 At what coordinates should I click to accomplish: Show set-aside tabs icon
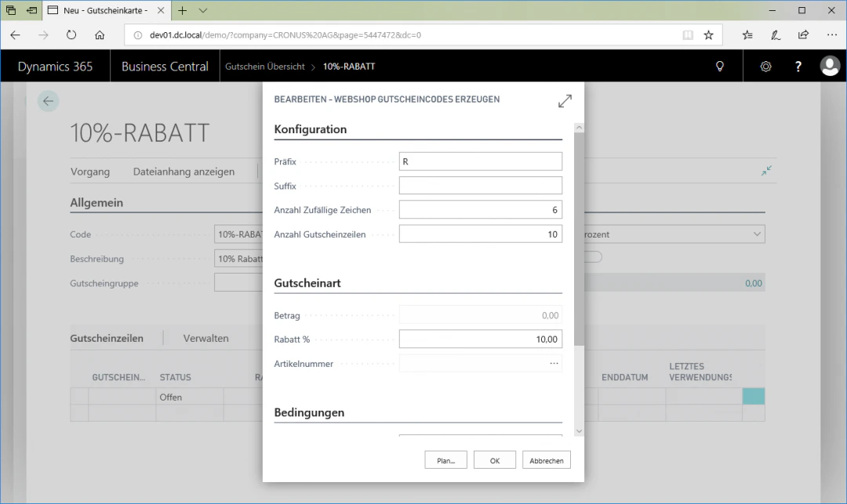[x=11, y=10]
